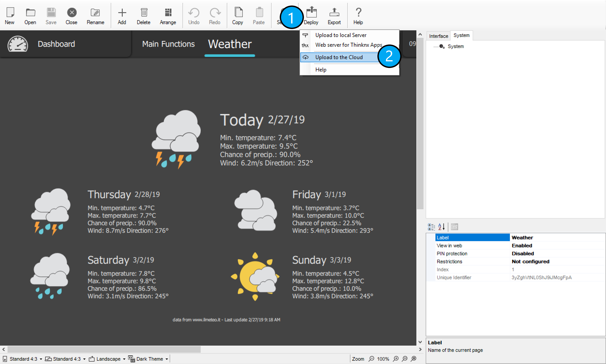The image size is (606, 364).
Task: Toggle the View in web Enabled value
Action: click(522, 246)
